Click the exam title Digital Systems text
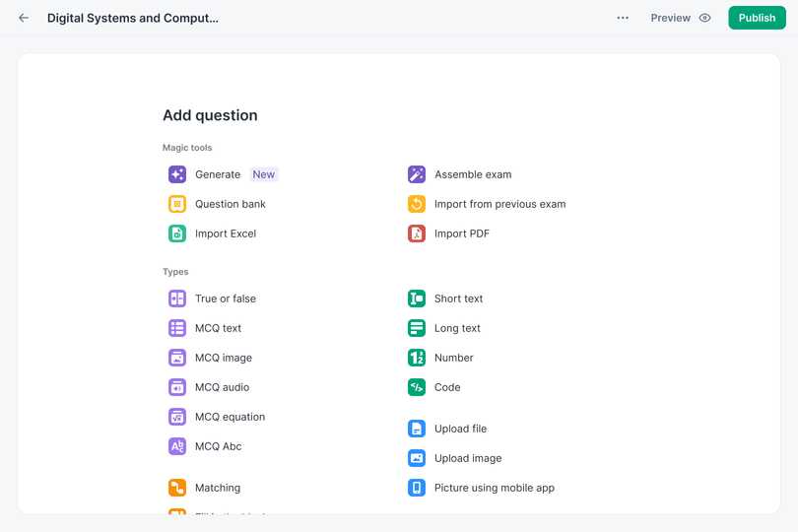798x532 pixels. click(133, 18)
